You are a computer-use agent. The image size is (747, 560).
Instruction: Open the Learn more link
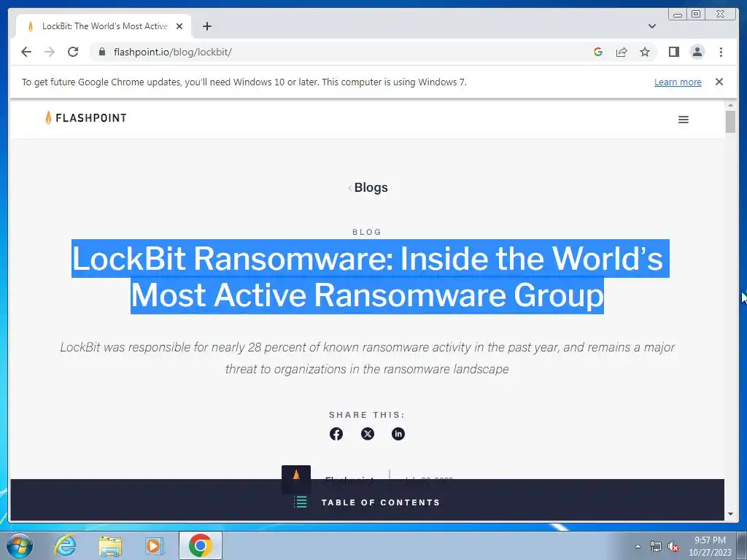coord(678,82)
